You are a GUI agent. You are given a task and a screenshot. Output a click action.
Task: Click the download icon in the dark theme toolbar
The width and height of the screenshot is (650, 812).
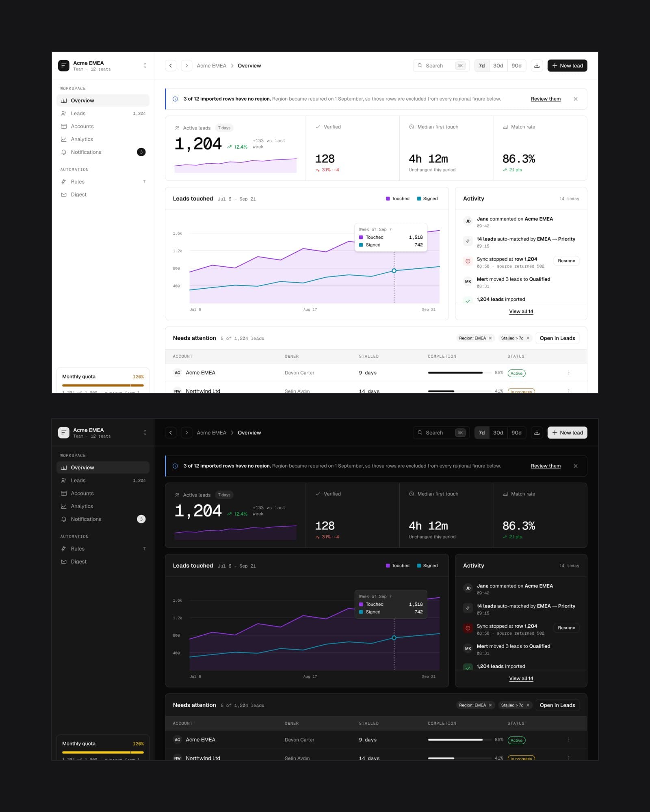pos(537,432)
